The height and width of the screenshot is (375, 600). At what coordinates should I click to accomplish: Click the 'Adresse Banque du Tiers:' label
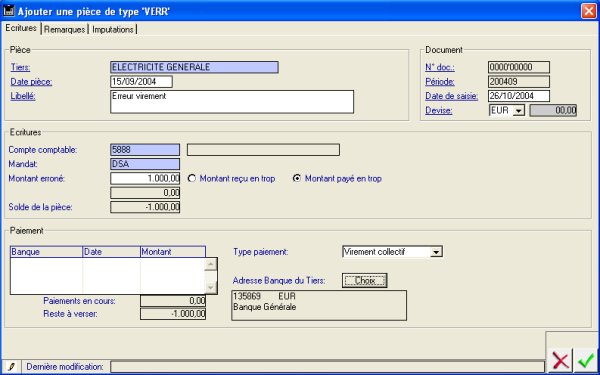click(279, 281)
